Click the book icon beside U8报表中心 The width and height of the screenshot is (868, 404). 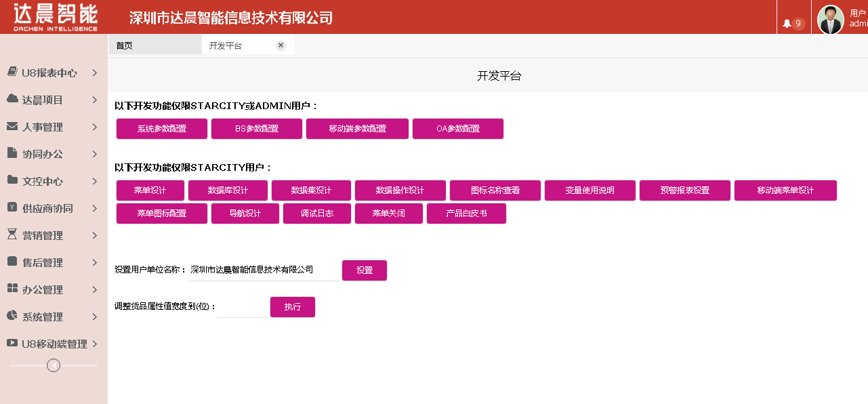coord(12,72)
